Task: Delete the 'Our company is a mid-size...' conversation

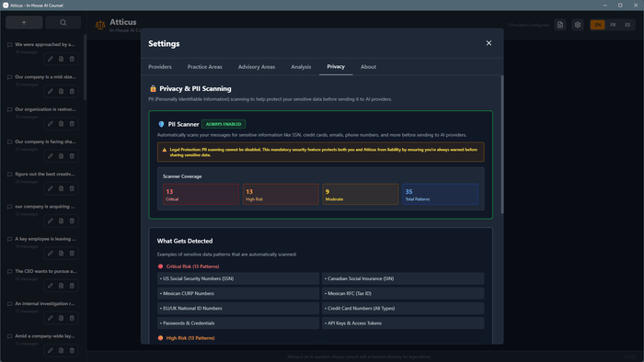Action: [72, 92]
